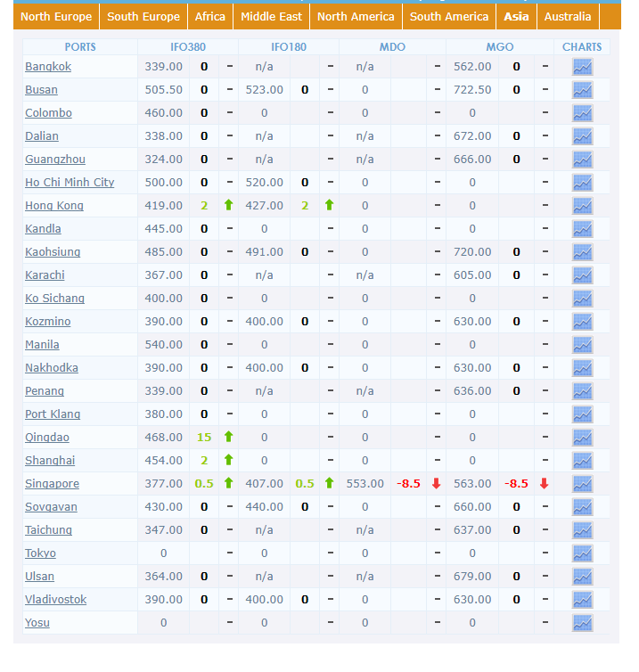Image resolution: width=639 pixels, height=672 pixels.
Task: Open the Vladivostok price chart icon
Action: (x=583, y=600)
